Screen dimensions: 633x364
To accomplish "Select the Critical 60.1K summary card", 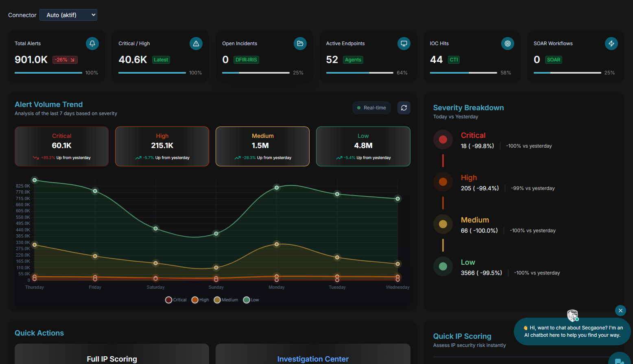I will (x=62, y=146).
